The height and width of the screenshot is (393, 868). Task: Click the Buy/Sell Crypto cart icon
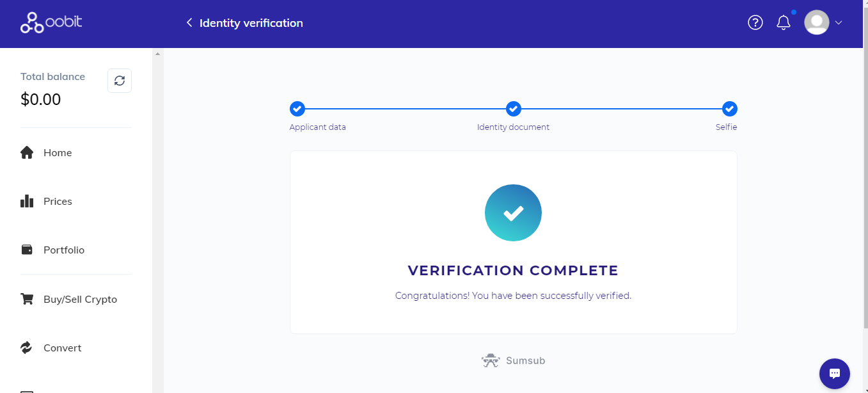pos(27,299)
